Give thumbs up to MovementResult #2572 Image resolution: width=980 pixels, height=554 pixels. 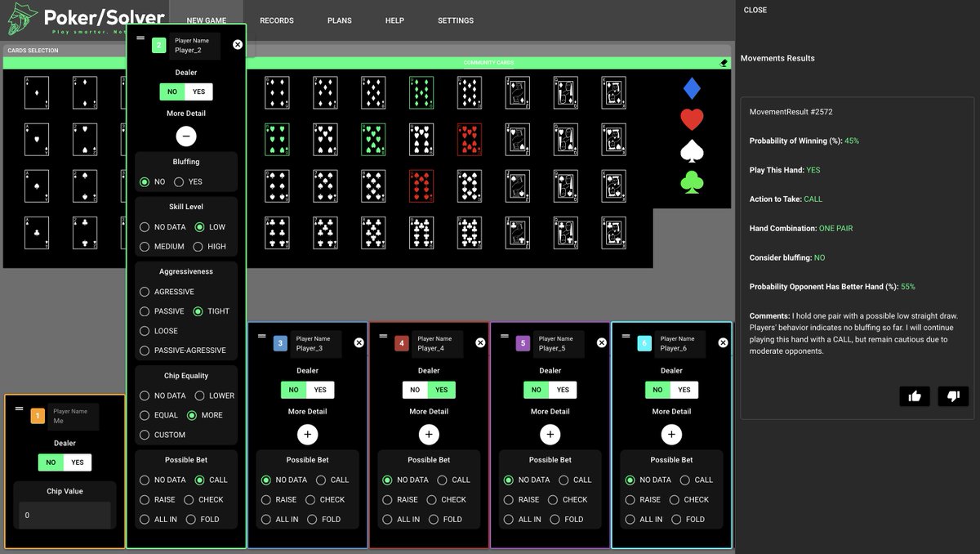click(915, 396)
